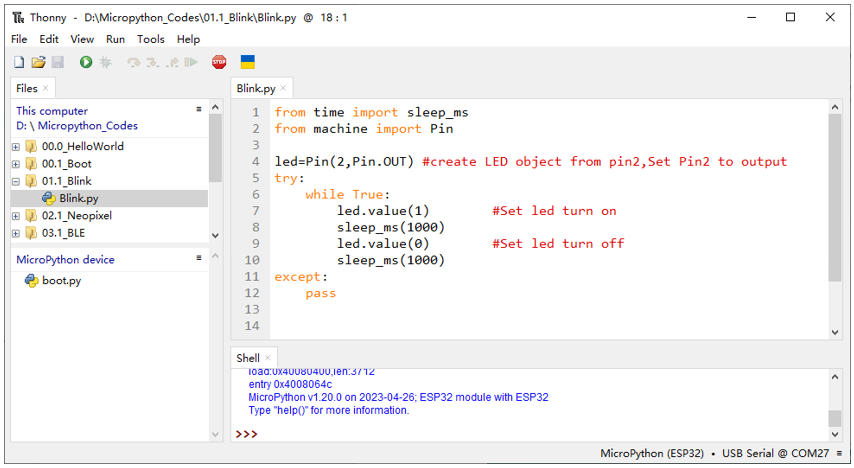Viewport: 854px width, 468px height.
Task: Click editor scrollbar down arrow
Action: (x=835, y=332)
